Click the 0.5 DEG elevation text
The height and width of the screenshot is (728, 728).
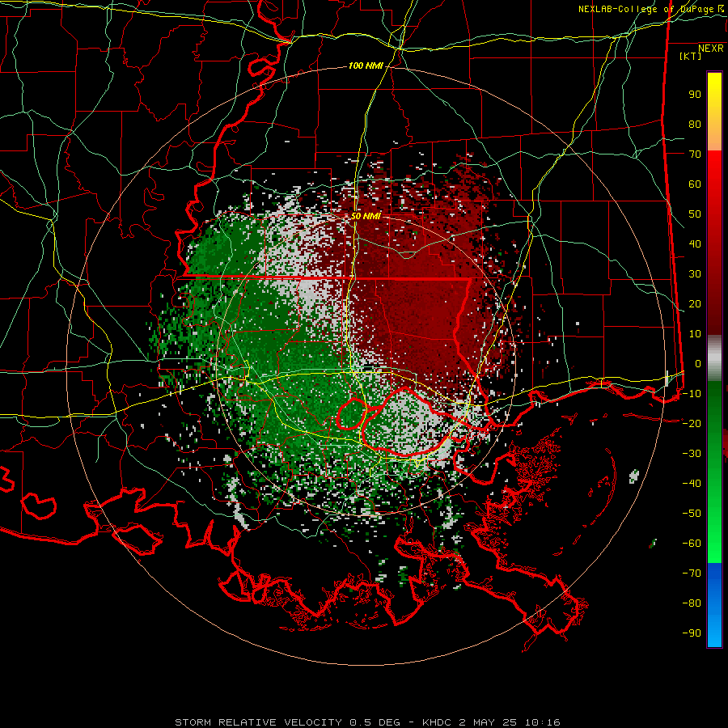[x=375, y=722]
